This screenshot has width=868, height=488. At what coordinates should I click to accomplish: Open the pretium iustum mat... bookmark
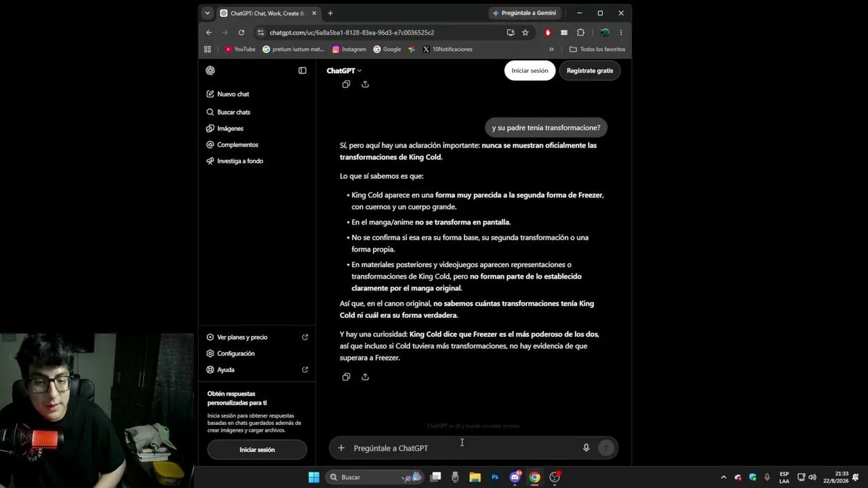pyautogui.click(x=293, y=49)
